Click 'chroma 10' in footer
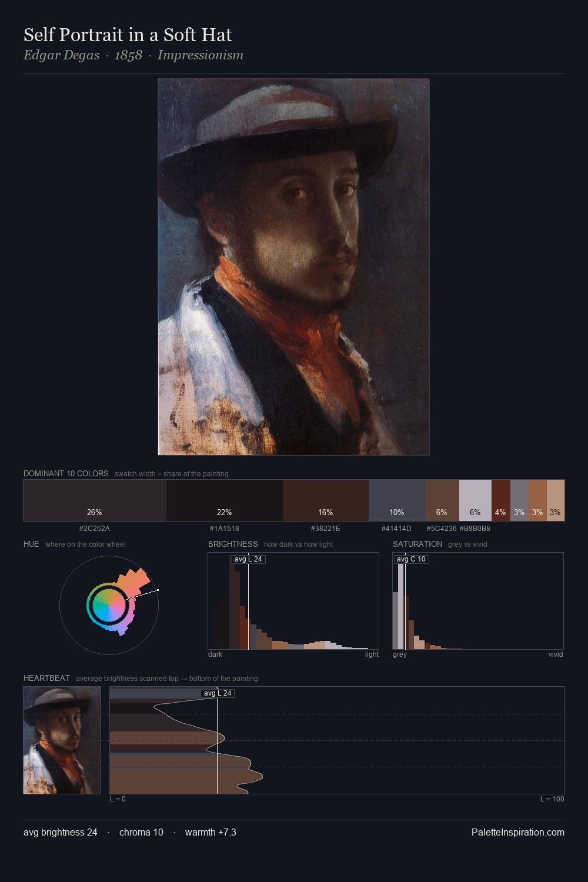The height and width of the screenshot is (882, 588). tap(141, 832)
